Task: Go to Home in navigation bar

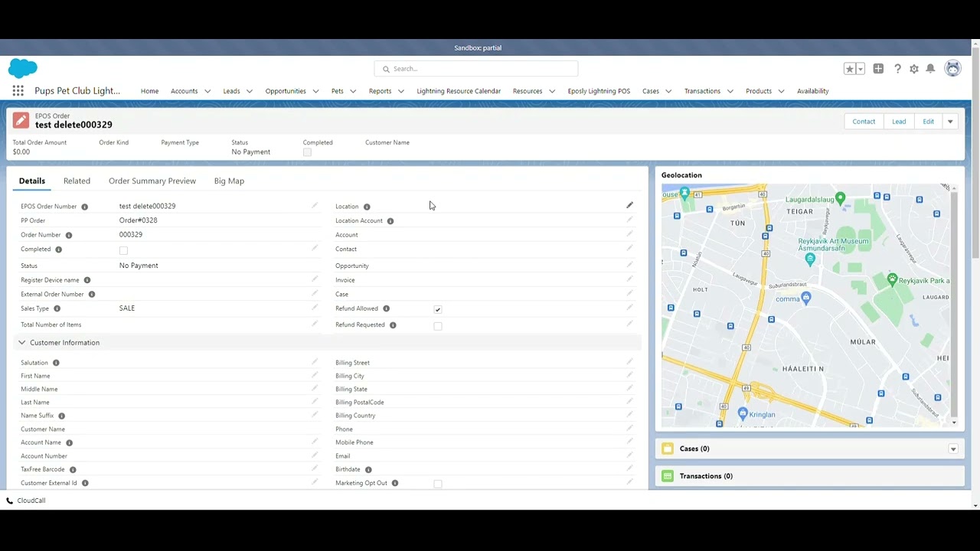Action: point(149,91)
